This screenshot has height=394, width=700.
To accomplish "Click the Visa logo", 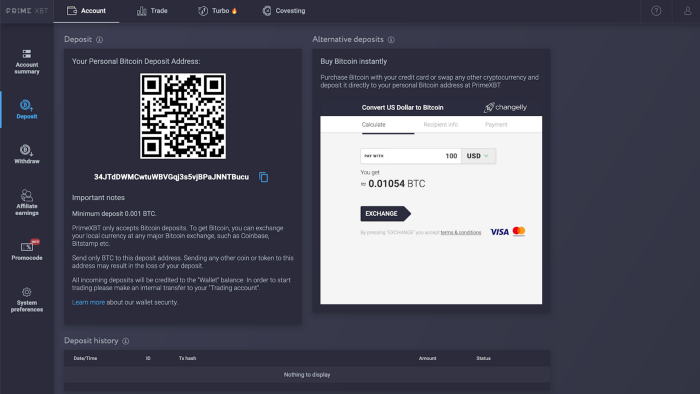I will tap(499, 232).
